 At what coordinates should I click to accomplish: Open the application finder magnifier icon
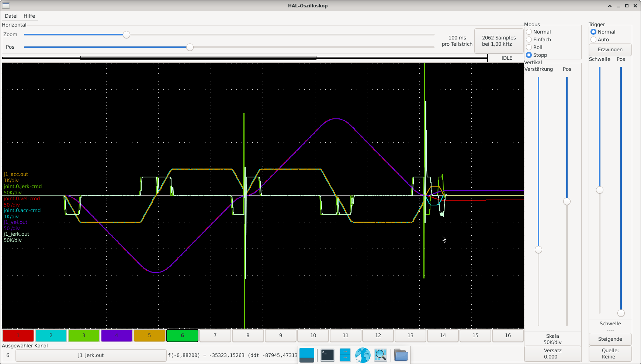[x=381, y=355]
